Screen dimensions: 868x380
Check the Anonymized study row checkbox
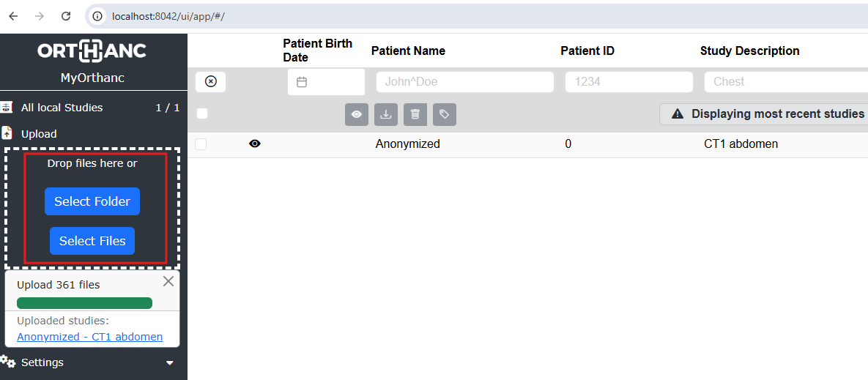click(x=201, y=144)
